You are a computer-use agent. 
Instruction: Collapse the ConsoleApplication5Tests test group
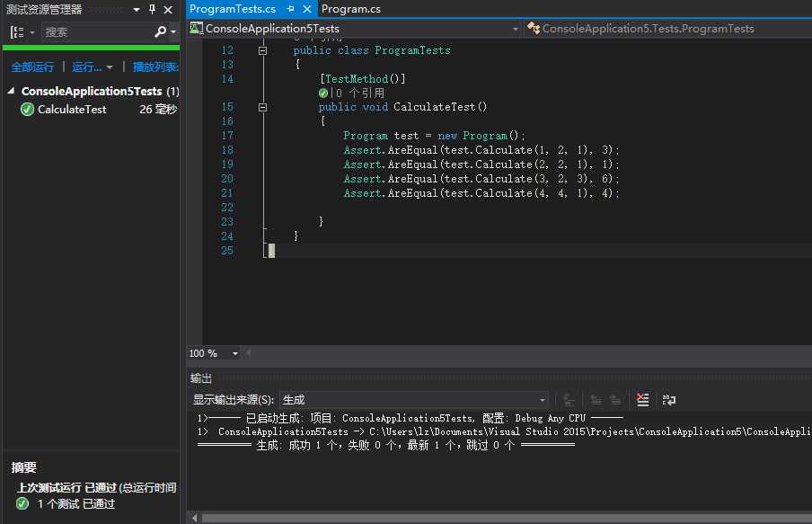click(11, 91)
